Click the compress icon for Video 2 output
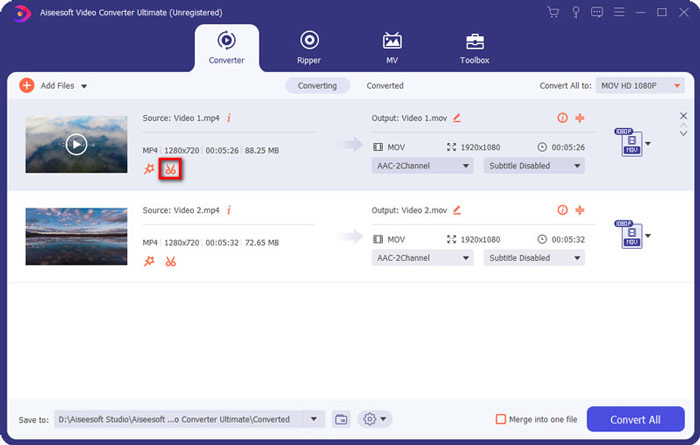The image size is (700, 445). tap(580, 210)
